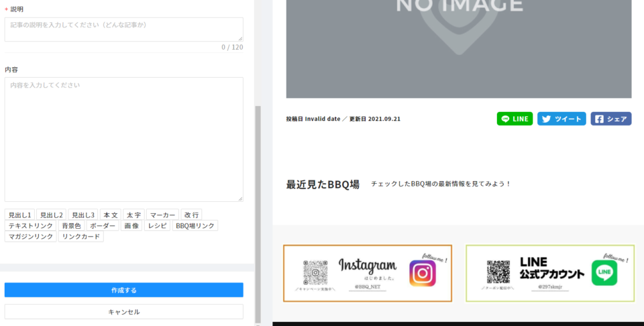Share via the ツイート Twitter button

coord(561,119)
